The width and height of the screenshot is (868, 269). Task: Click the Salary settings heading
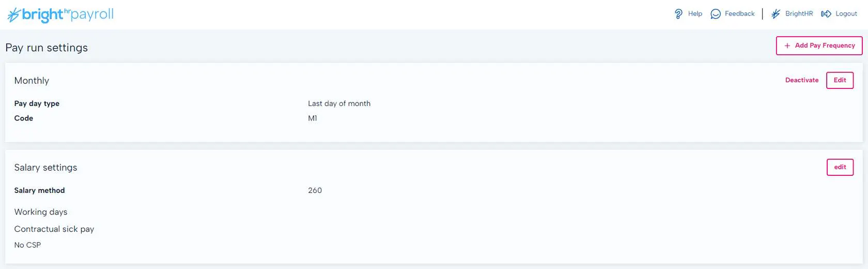45,168
